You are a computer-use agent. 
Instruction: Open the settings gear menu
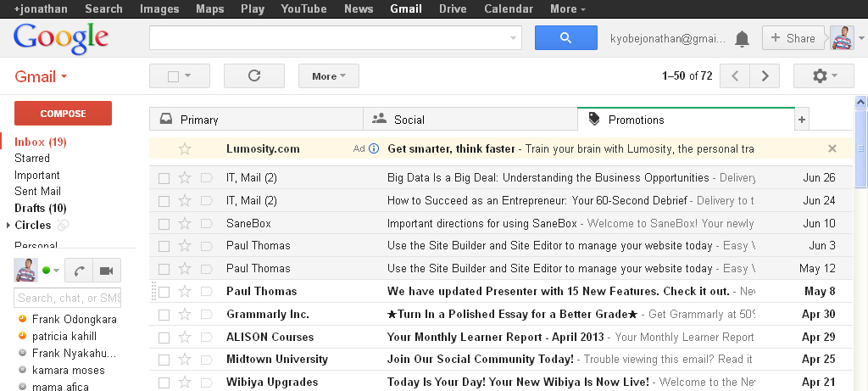coord(824,75)
